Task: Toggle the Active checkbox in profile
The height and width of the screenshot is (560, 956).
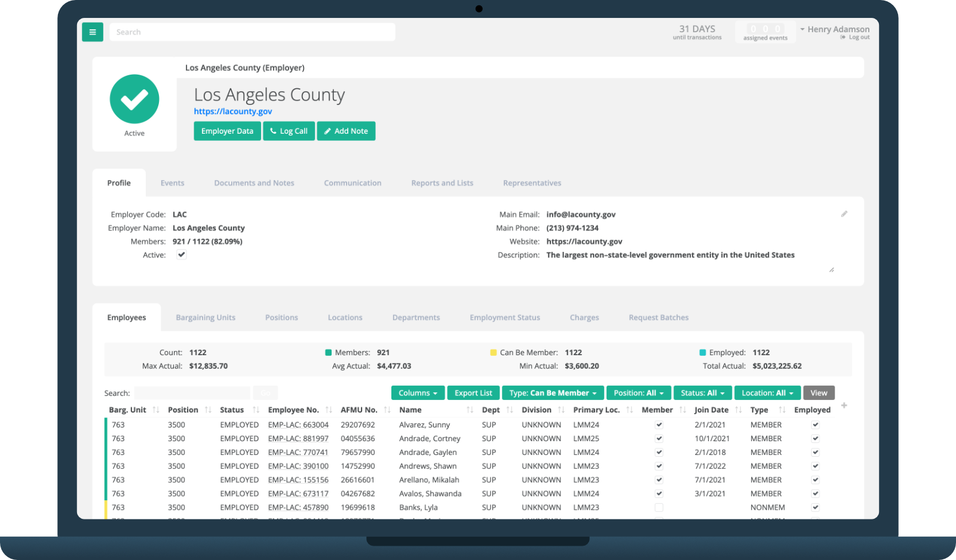Action: 182,255
